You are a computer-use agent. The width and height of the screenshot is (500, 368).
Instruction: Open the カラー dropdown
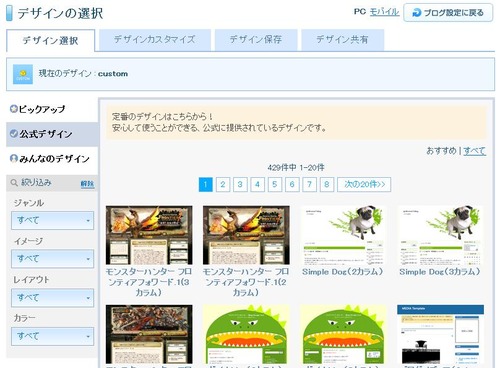point(52,336)
